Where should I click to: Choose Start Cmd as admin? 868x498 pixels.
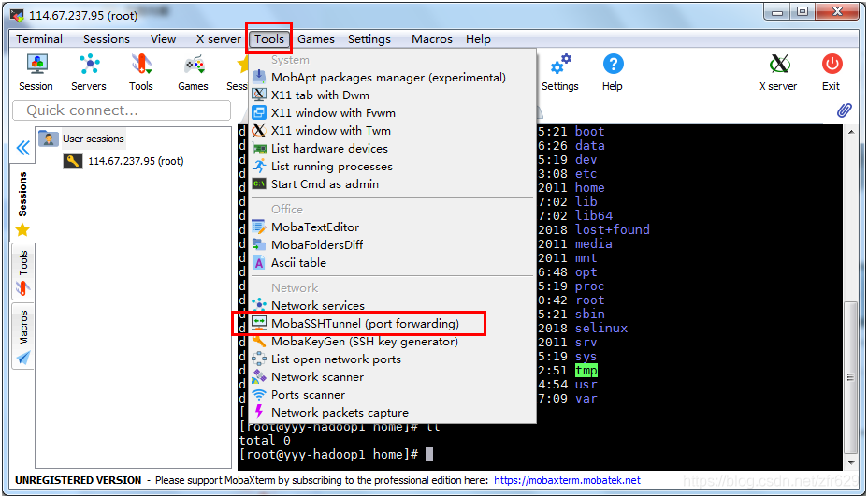[392, 183]
